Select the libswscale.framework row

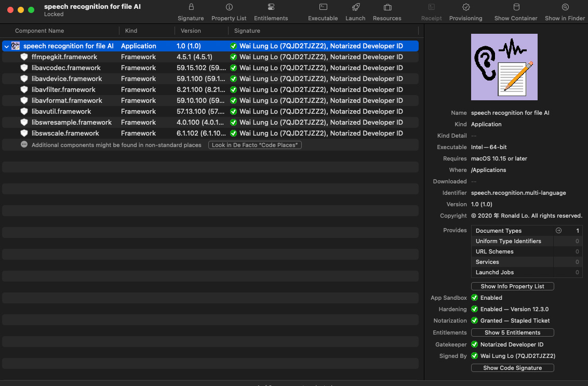(x=210, y=133)
